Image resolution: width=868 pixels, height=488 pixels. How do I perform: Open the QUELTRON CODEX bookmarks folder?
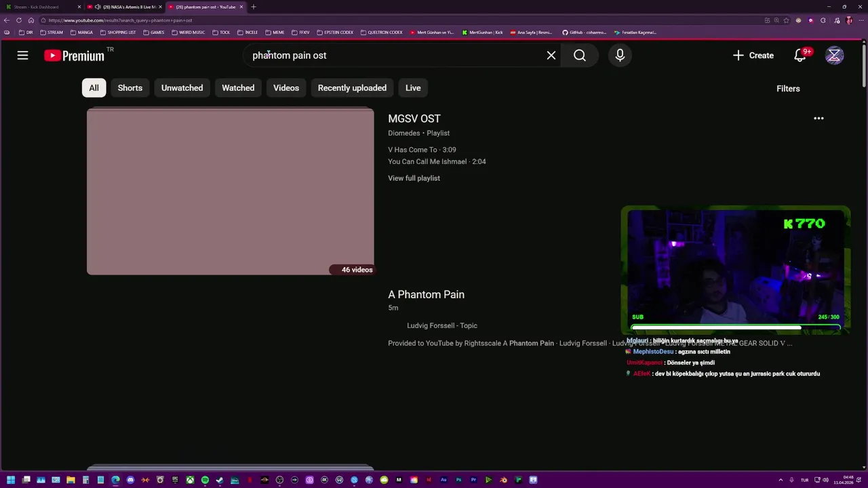pyautogui.click(x=382, y=33)
